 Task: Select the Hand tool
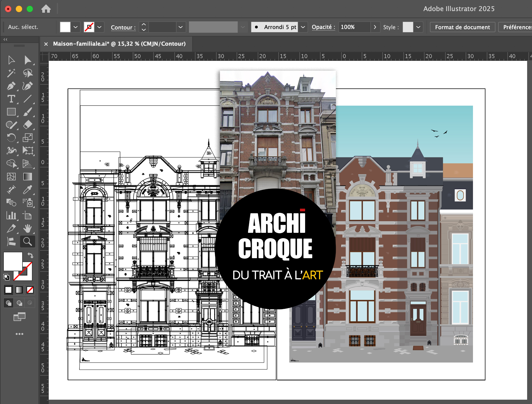tap(28, 229)
